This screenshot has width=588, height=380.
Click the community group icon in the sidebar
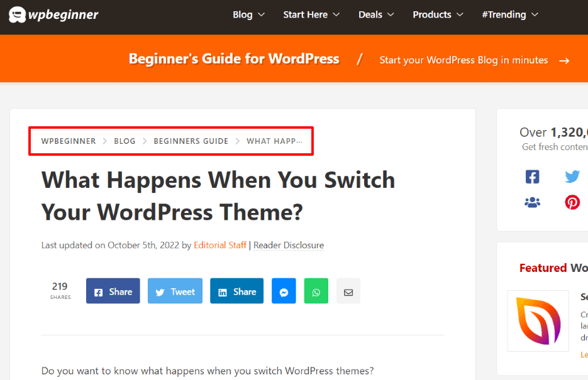(533, 202)
